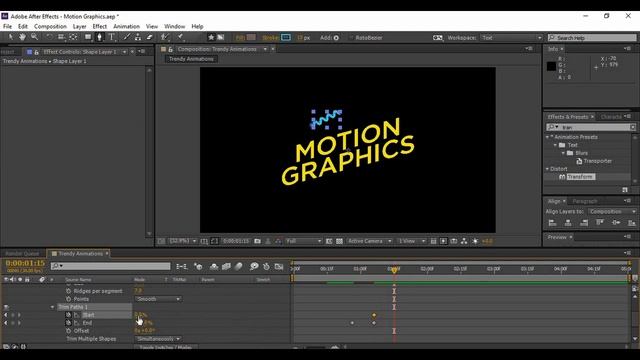Toggle Motion Blur enable icon in timeline
Viewport: 640px width, 360px height.
(239, 267)
